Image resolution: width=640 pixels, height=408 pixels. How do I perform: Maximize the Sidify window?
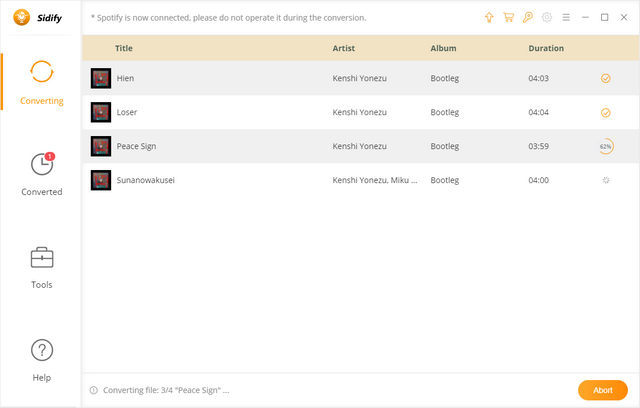(x=604, y=17)
